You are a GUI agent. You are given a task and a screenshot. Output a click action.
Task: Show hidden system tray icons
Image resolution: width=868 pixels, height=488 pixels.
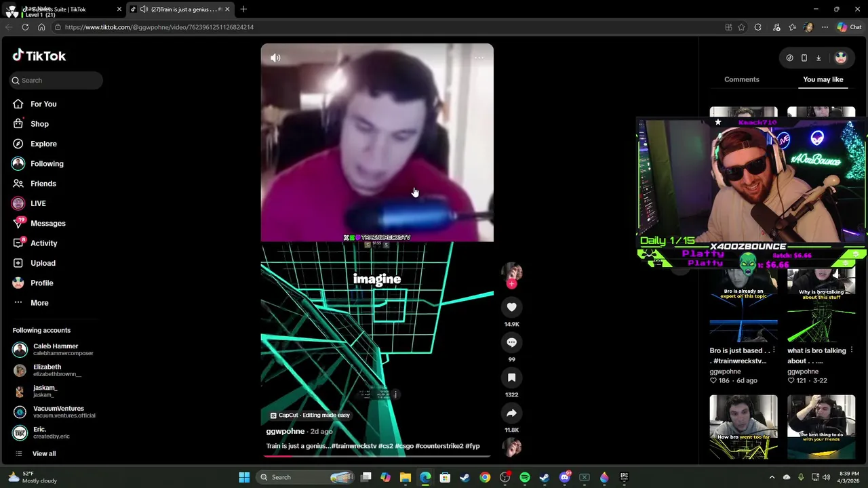pyautogui.click(x=772, y=477)
